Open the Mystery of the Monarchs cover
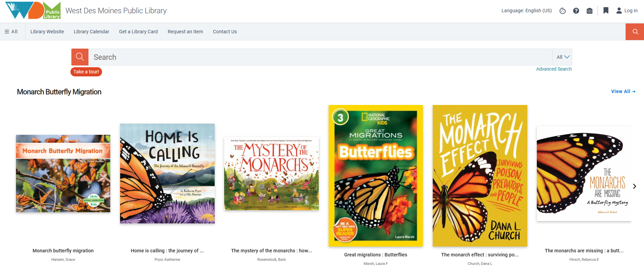644x271 pixels. [271, 174]
